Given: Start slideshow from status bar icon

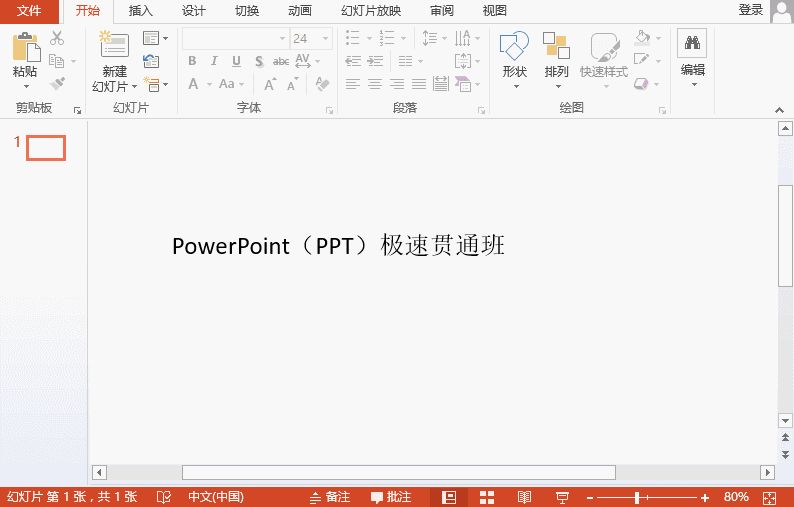Looking at the screenshot, I should click(x=562, y=497).
